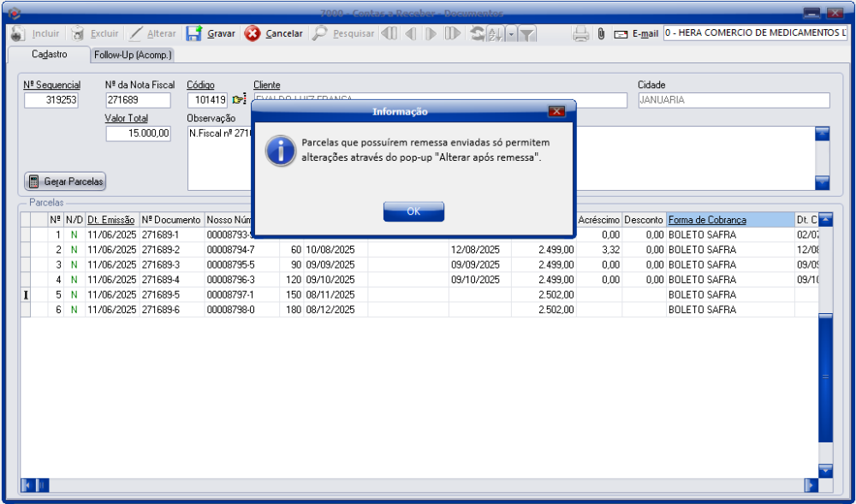
Task: Click the blue information icon in dialog
Action: click(280, 151)
